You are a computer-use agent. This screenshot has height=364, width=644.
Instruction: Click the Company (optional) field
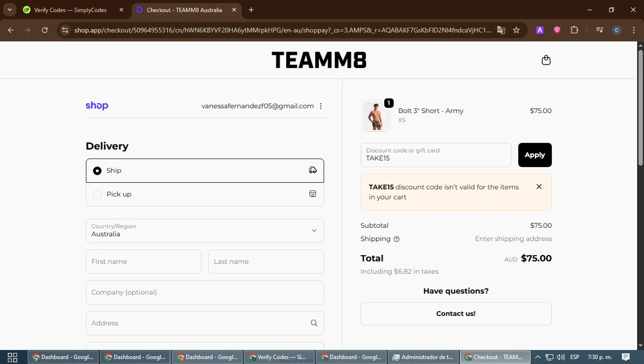(x=205, y=292)
